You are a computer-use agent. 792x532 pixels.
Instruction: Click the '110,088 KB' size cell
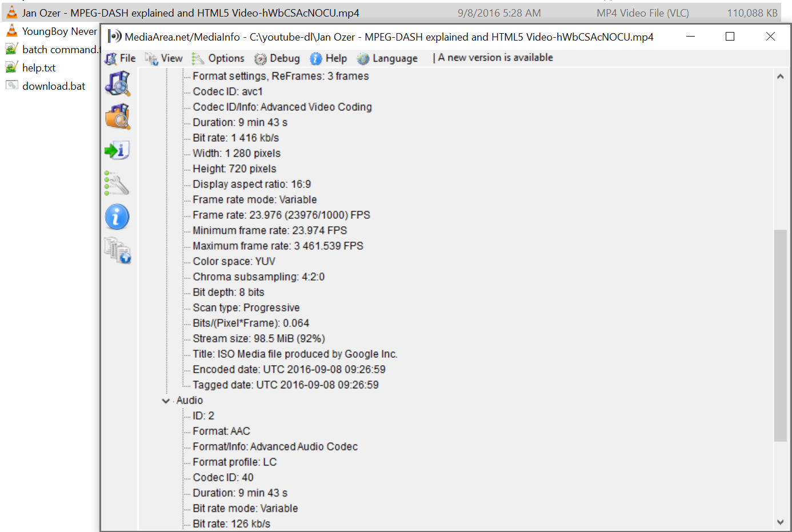pos(752,13)
